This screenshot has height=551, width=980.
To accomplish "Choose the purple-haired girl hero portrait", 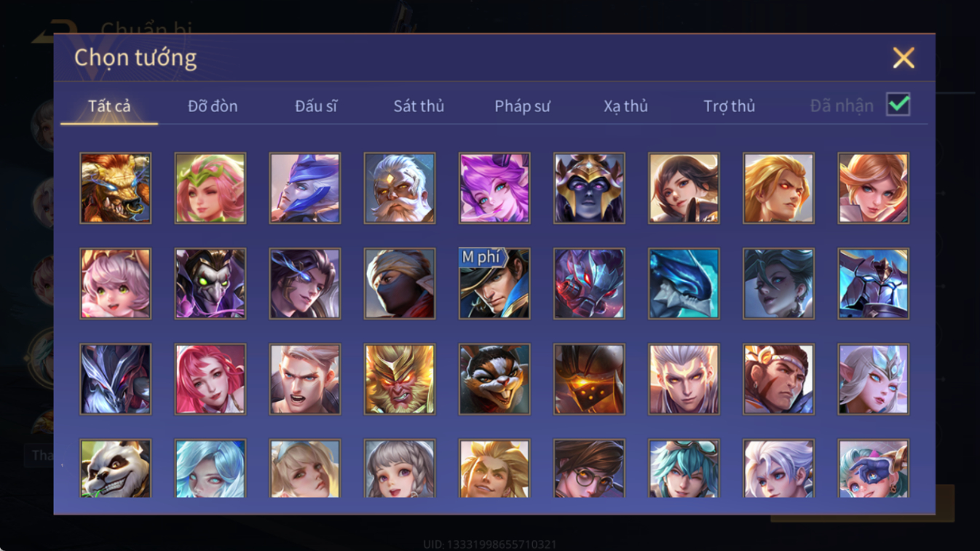I will 494,188.
